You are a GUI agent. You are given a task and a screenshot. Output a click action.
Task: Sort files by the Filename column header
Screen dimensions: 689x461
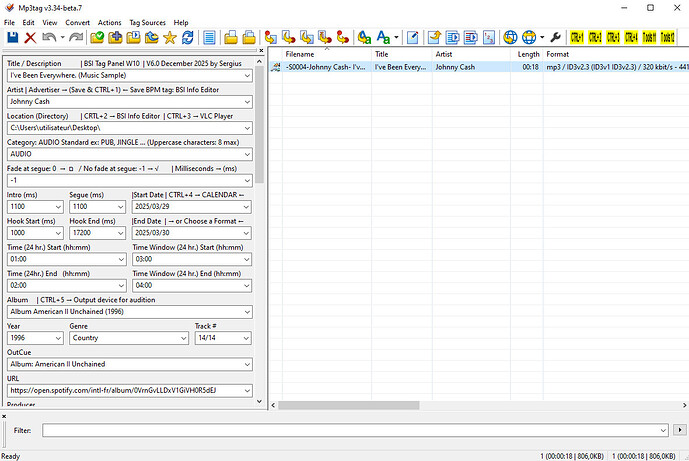point(326,54)
